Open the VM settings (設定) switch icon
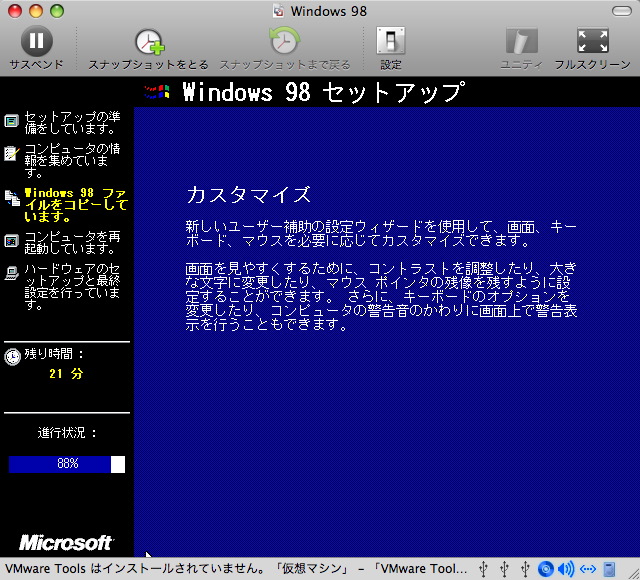Screen dimensions: 640x580 390,41
